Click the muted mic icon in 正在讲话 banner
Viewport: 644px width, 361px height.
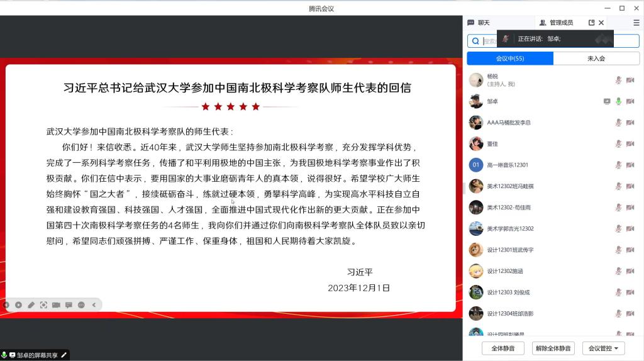pos(506,38)
